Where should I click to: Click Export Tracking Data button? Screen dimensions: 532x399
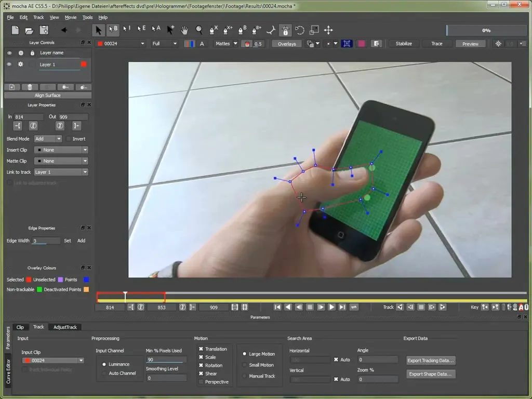tap(431, 361)
